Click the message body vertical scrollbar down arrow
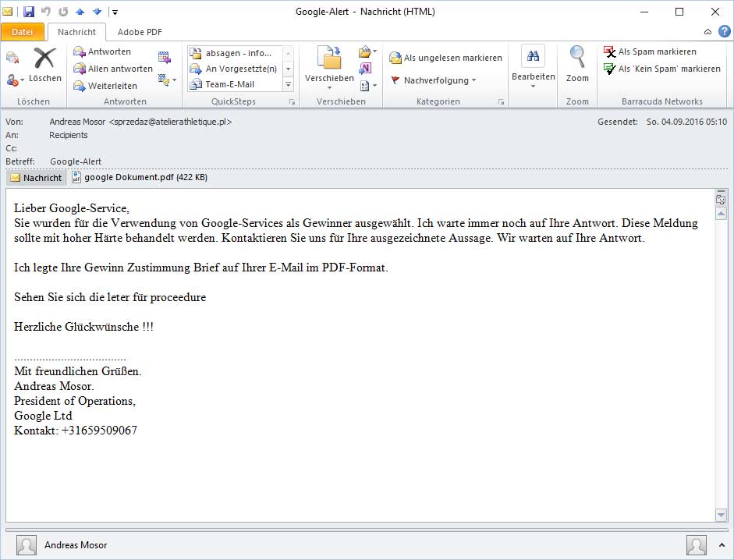 (721, 514)
